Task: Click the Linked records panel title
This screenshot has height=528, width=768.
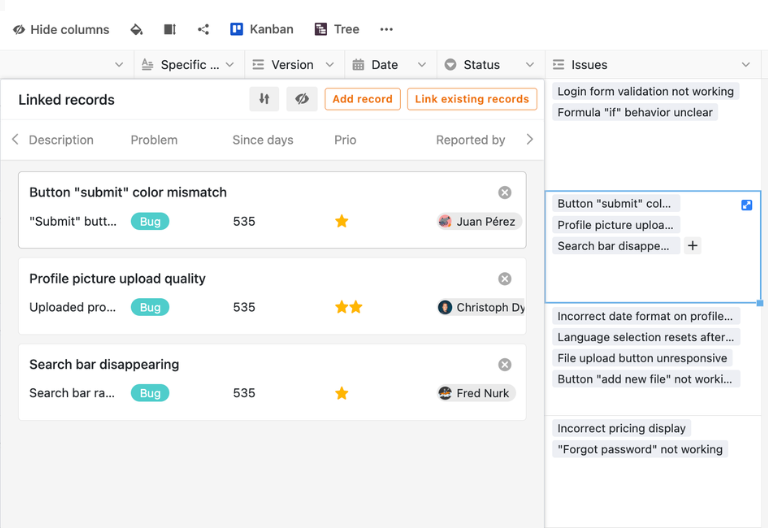Action: (67, 100)
